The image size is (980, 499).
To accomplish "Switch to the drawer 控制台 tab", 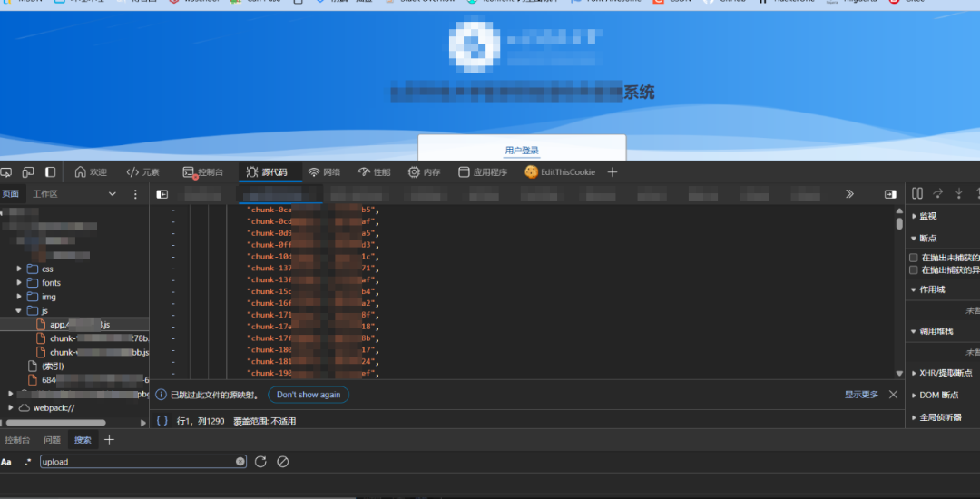I will coord(17,440).
